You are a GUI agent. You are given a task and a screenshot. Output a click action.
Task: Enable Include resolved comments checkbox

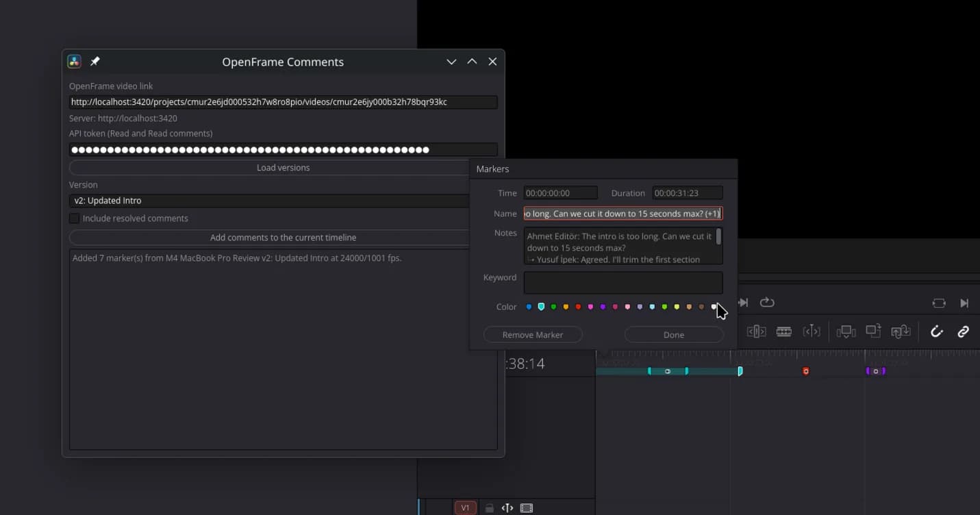click(x=74, y=218)
